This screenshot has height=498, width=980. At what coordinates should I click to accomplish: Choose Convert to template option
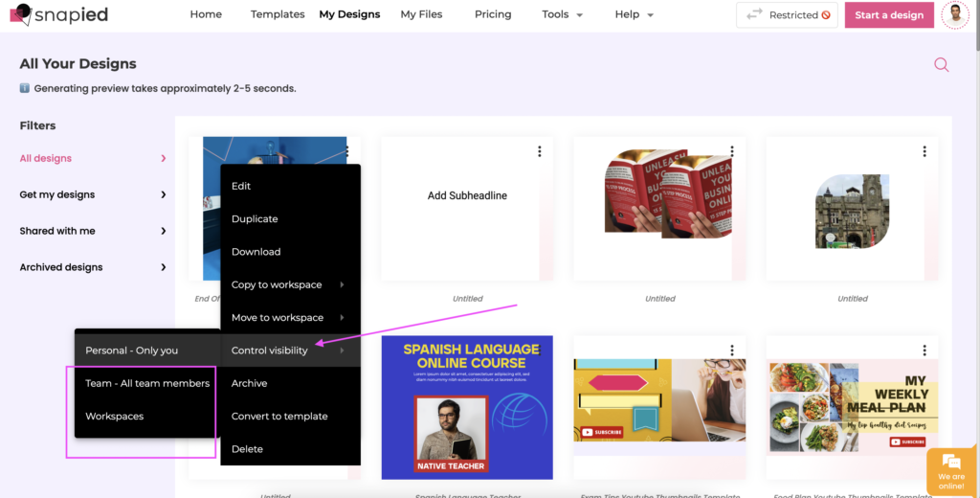click(291, 416)
